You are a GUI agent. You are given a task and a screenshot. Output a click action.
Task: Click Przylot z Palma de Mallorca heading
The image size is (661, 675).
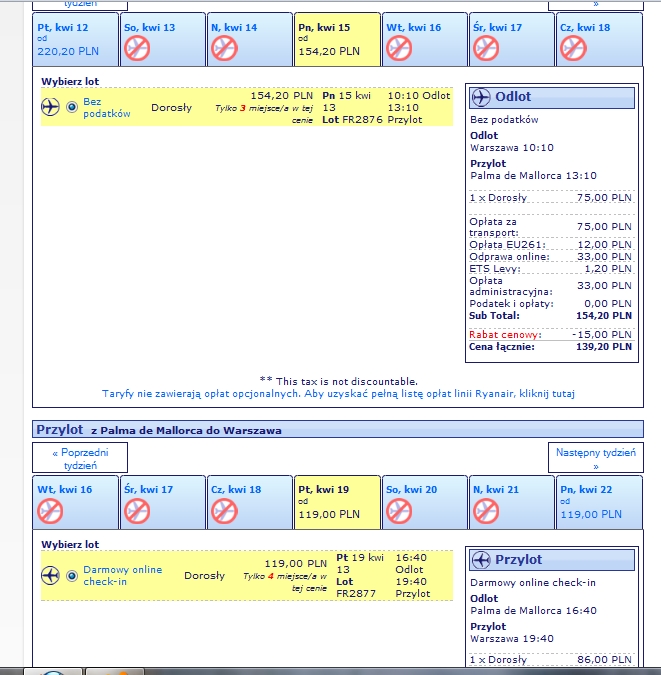(159, 430)
